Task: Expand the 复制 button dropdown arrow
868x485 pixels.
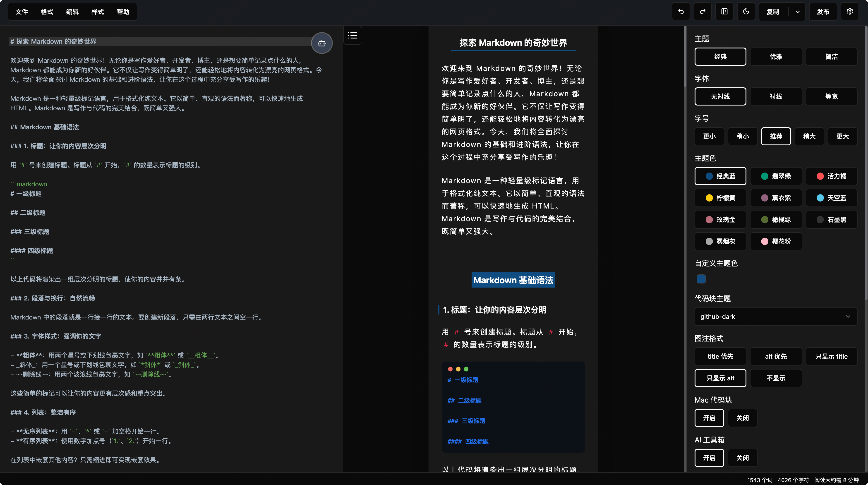Action: (798, 12)
